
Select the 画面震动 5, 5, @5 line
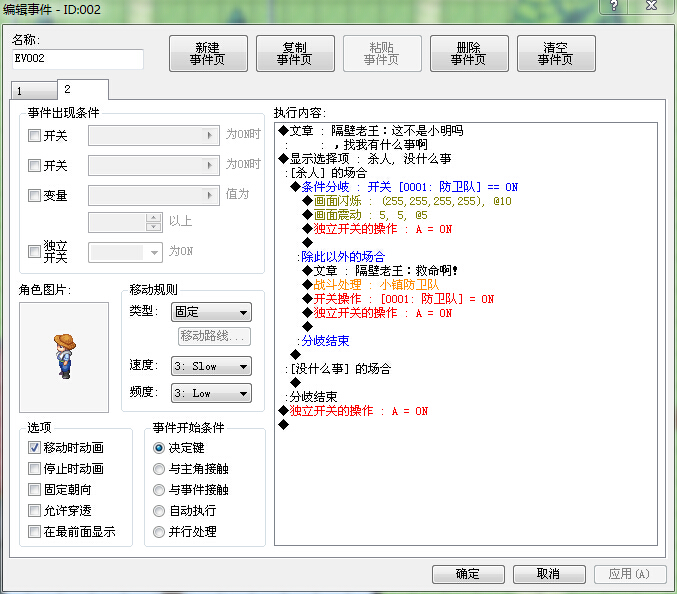pos(365,215)
